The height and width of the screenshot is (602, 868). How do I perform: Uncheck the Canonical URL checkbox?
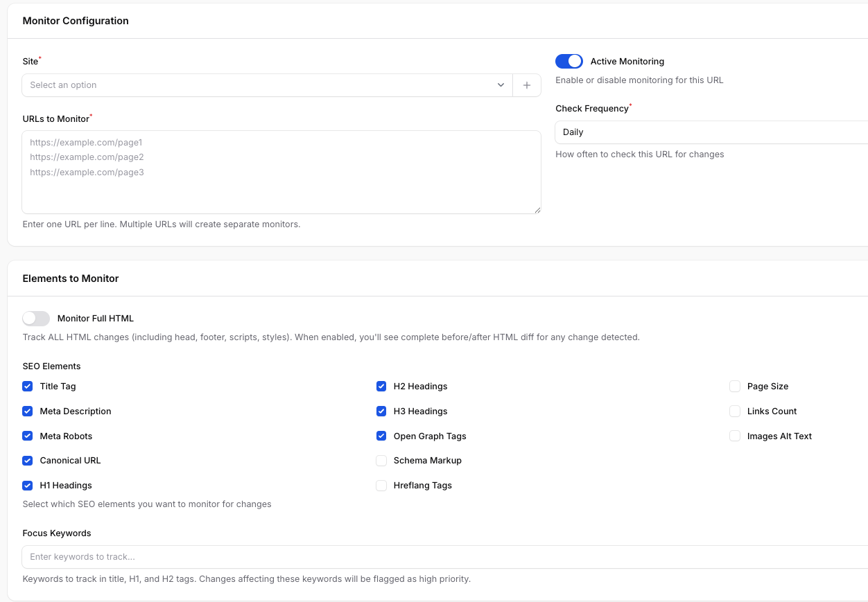(28, 461)
